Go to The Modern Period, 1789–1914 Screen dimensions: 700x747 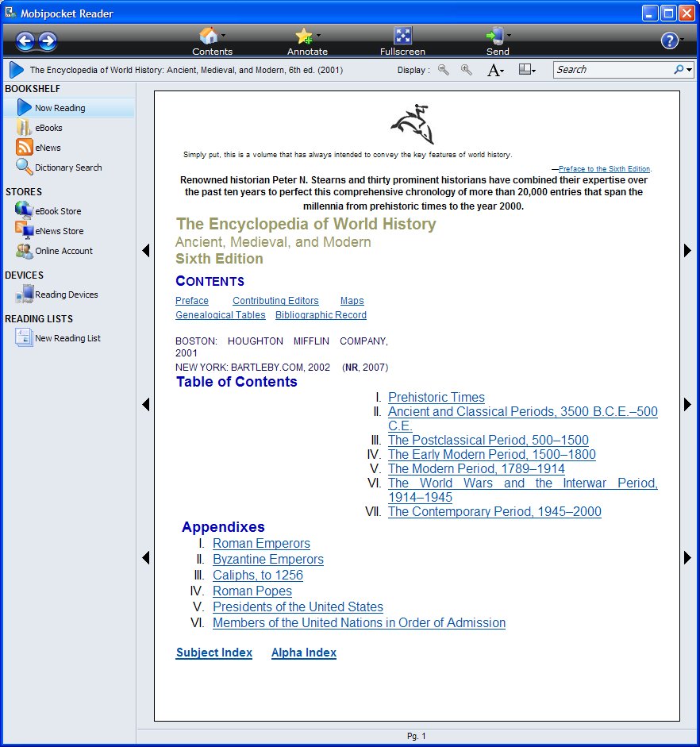pyautogui.click(x=476, y=469)
